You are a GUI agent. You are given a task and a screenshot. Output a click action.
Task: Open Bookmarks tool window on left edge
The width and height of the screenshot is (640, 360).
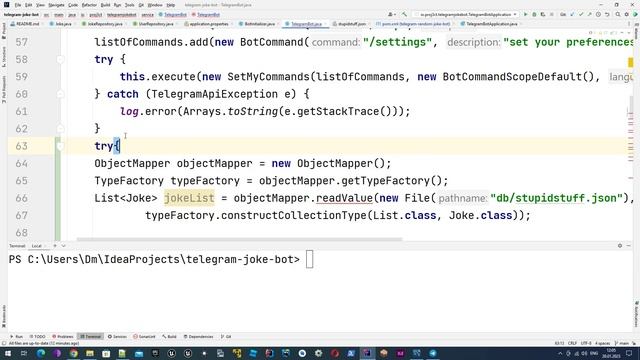4,315
